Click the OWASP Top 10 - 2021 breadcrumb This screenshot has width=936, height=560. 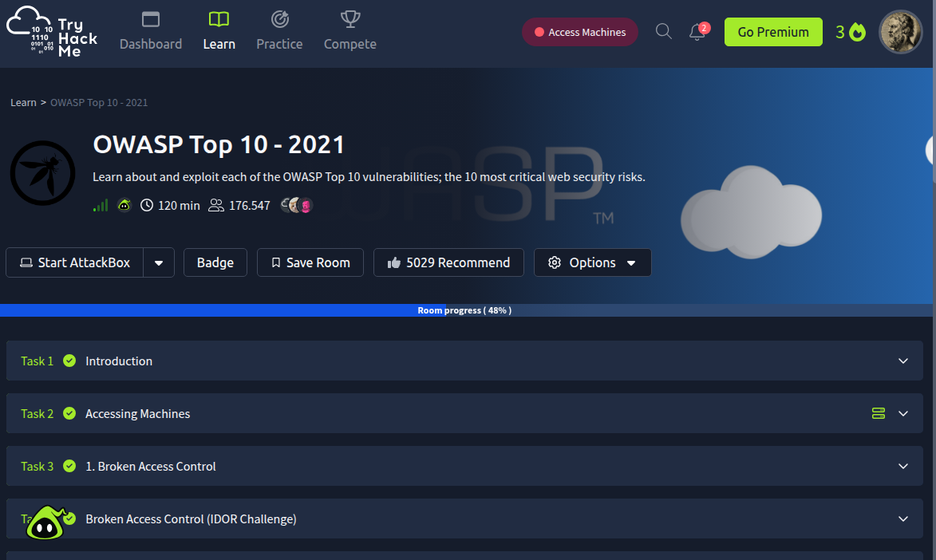pos(99,103)
